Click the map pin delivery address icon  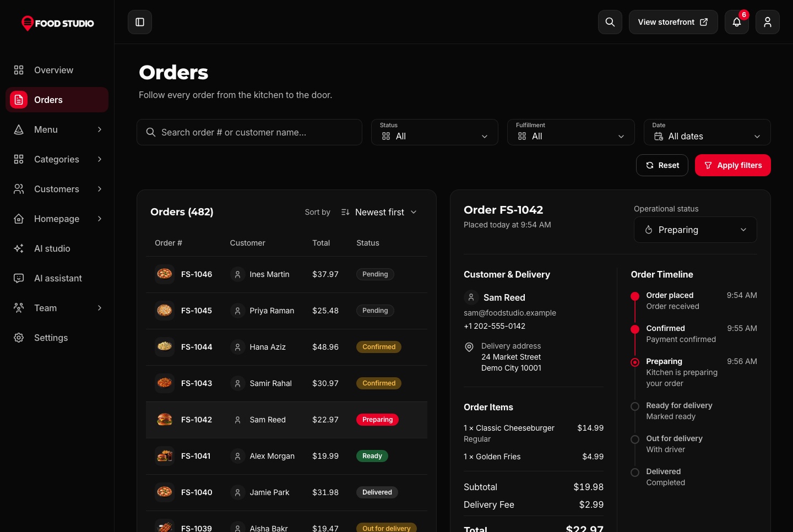click(x=469, y=347)
